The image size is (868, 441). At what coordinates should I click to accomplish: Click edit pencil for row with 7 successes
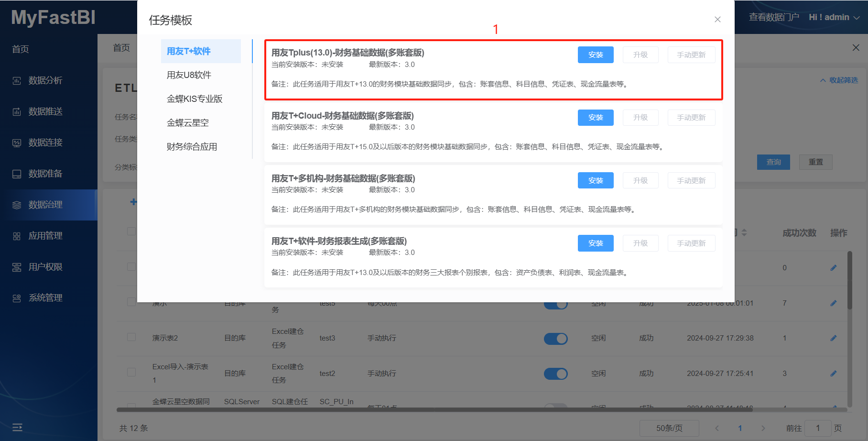[834, 303]
